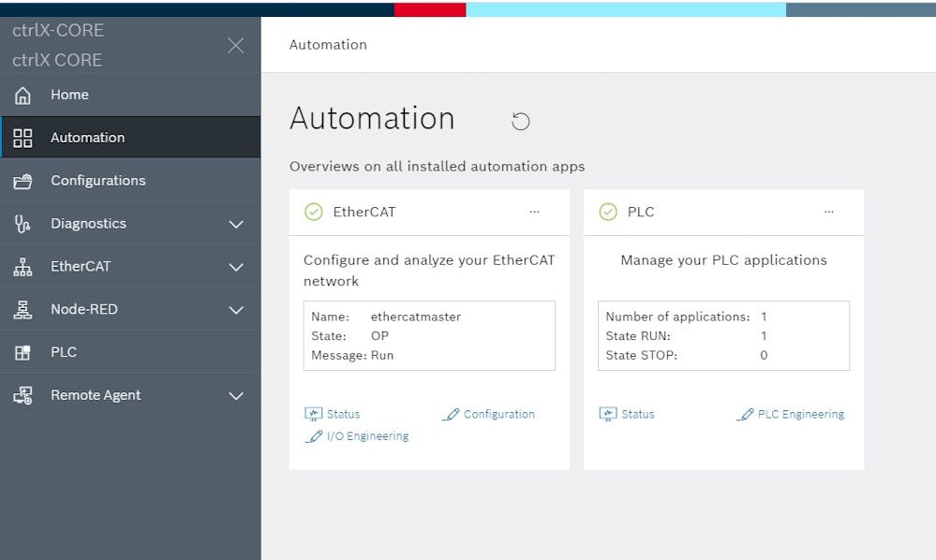Image resolution: width=936 pixels, height=560 pixels.
Task: Close the sidebar with X button
Action: point(236,45)
